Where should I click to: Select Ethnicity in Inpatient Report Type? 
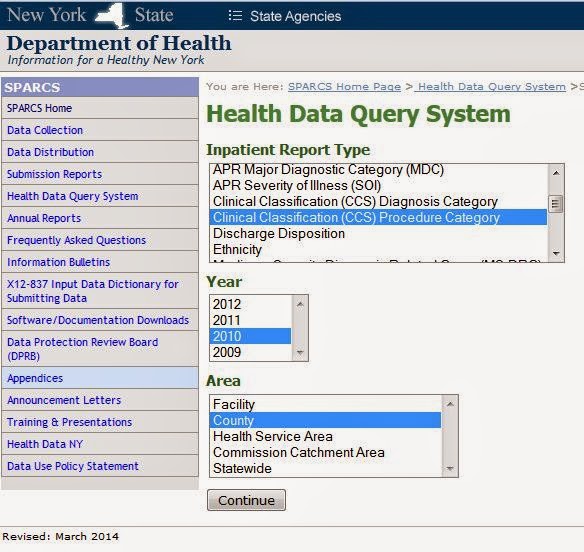coord(378,250)
